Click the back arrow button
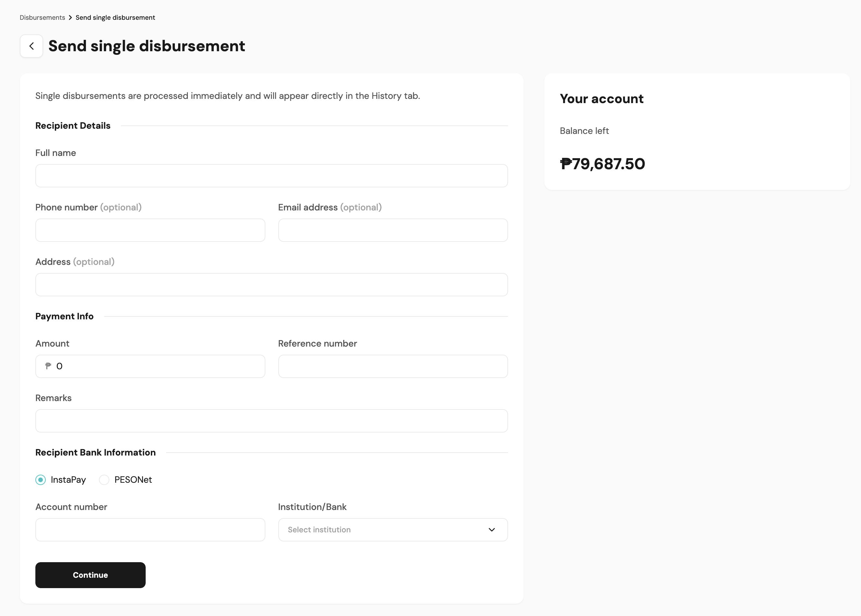Screen dimensions: 861x616 31,46
